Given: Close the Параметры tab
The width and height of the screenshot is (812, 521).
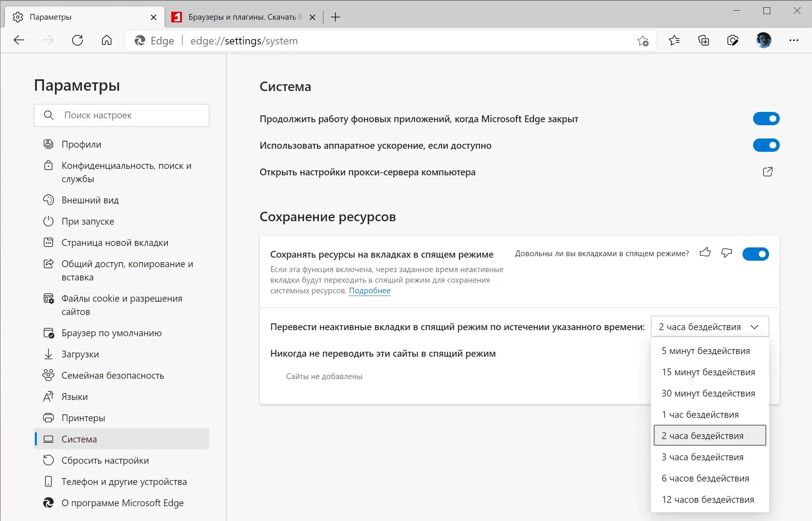Looking at the screenshot, I should [x=153, y=17].
